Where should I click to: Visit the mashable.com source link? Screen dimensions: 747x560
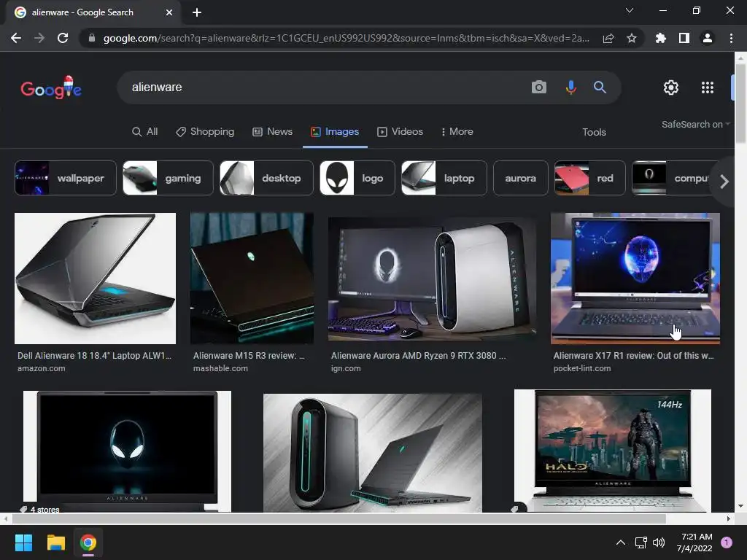(x=220, y=368)
